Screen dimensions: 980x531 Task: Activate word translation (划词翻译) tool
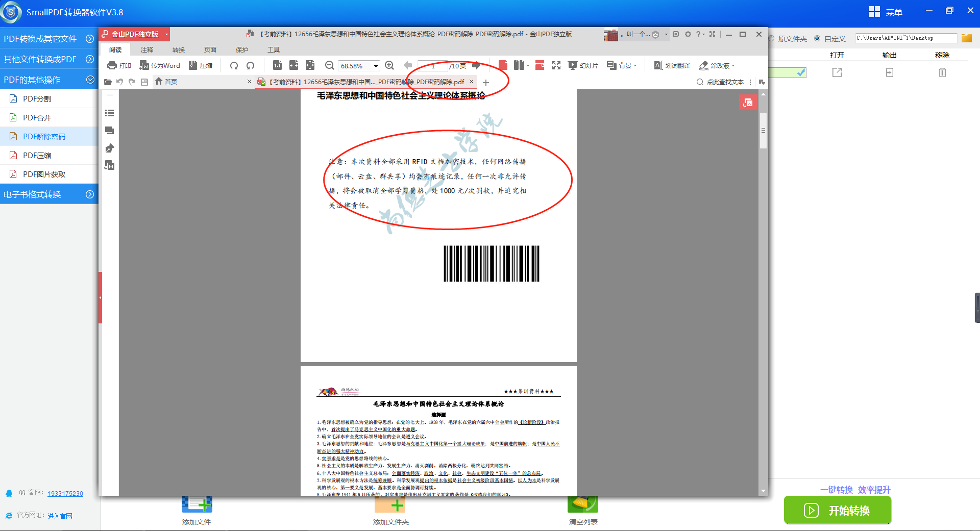tap(672, 65)
